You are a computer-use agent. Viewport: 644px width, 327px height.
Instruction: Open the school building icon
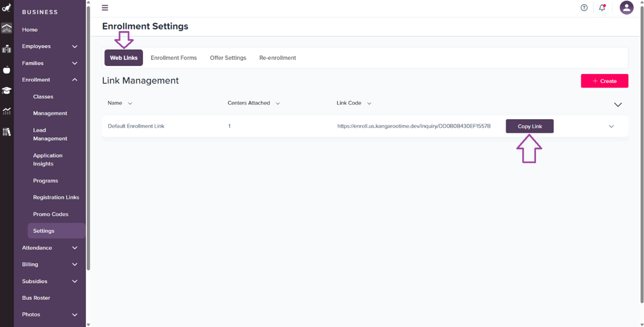6,48
